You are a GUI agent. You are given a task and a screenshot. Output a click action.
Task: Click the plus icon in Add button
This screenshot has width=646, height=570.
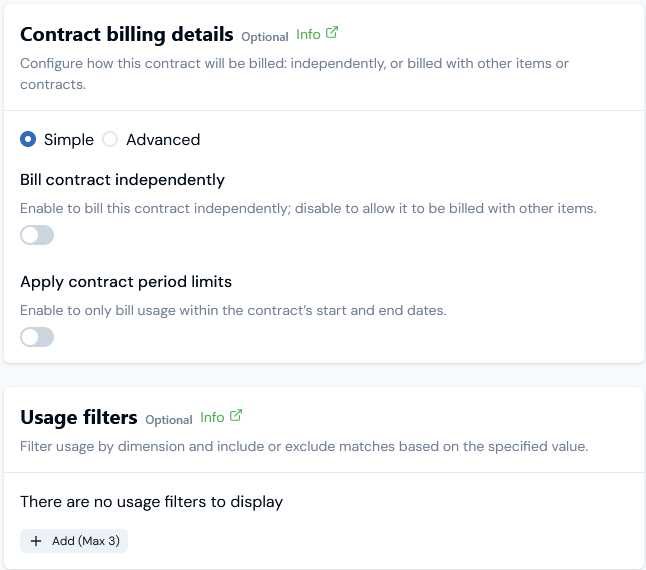click(x=36, y=541)
